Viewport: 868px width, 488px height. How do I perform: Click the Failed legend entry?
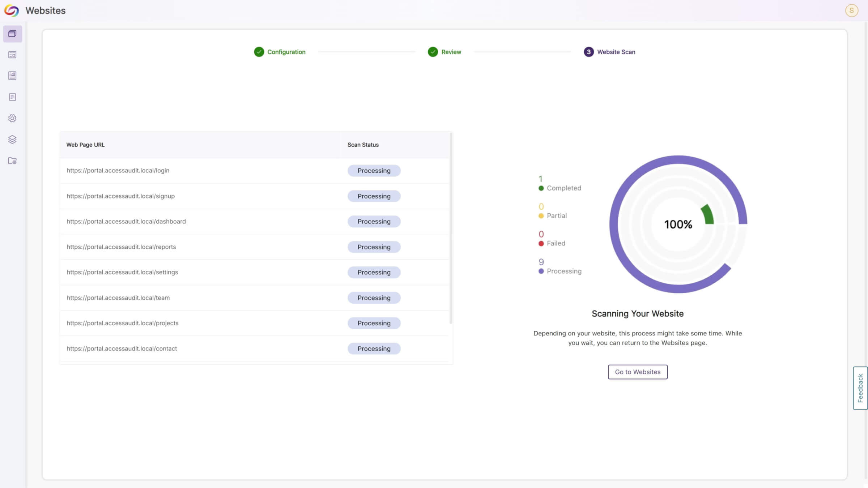click(x=552, y=239)
